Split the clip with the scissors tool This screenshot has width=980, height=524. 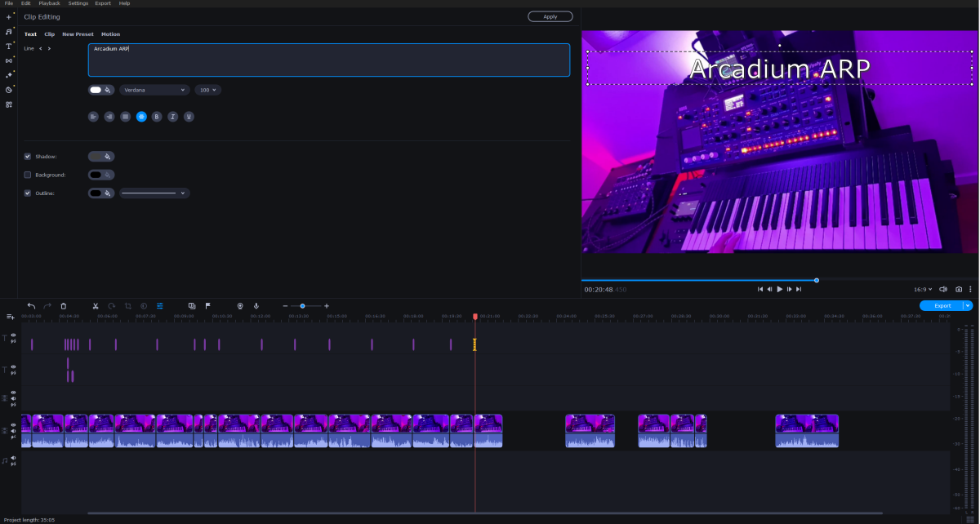pos(96,305)
